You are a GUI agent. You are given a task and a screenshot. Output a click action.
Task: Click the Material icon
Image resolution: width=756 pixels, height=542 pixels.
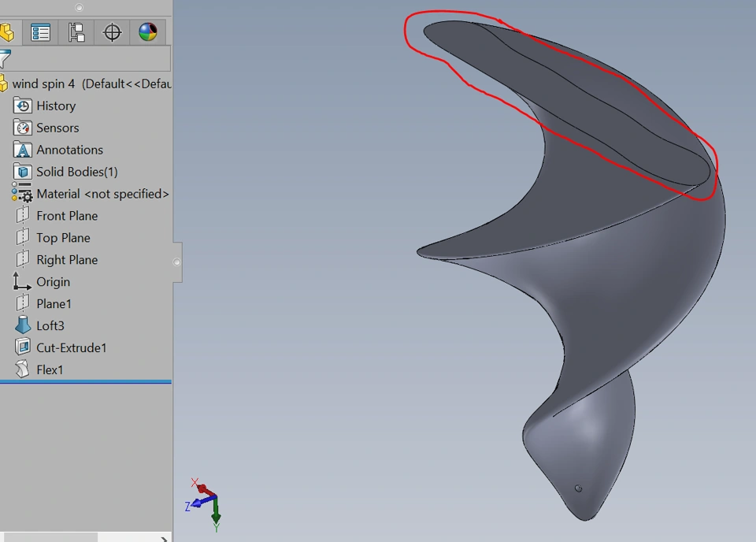point(22,193)
